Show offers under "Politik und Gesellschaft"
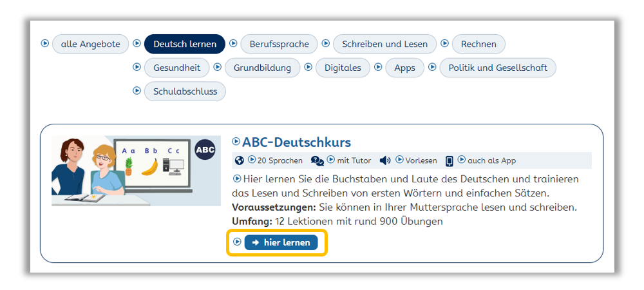 coord(497,68)
